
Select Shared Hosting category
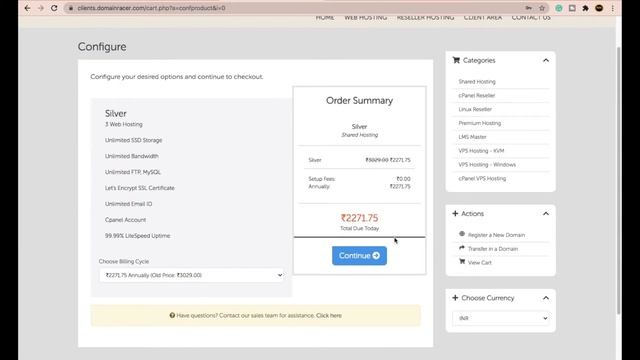(477, 82)
